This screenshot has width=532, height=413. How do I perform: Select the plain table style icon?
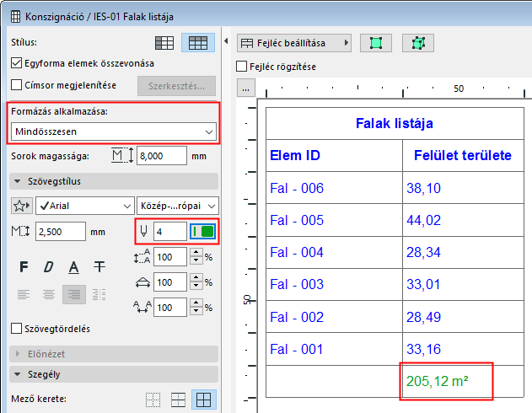coord(164,43)
